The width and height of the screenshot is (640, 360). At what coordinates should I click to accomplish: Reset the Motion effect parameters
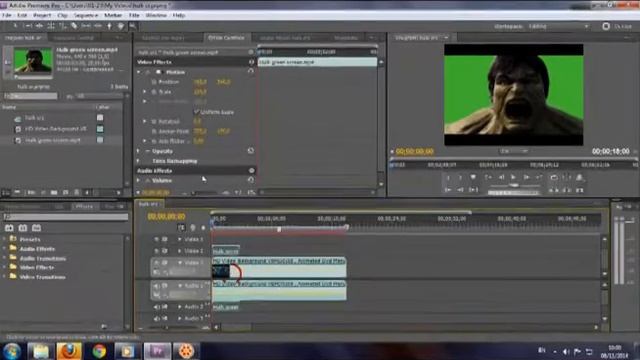tap(251, 71)
